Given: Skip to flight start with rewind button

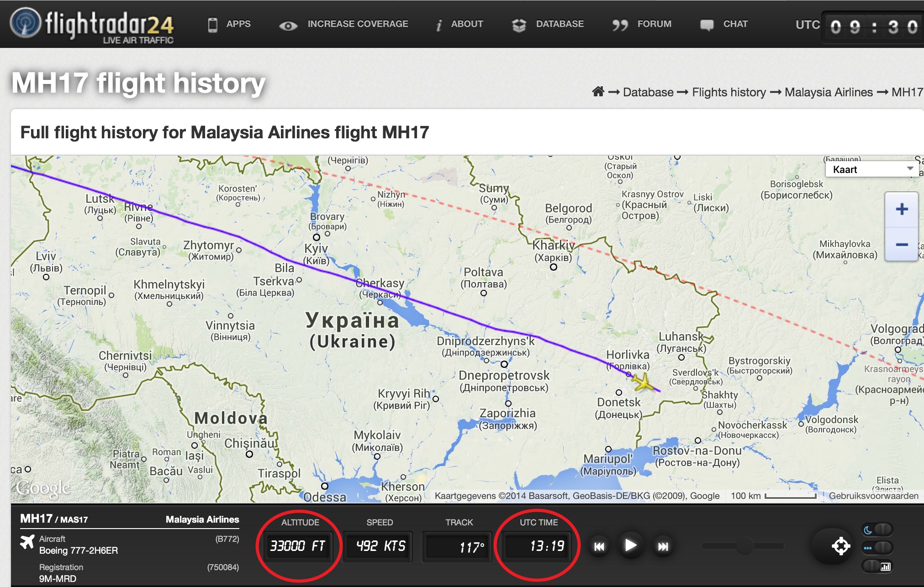Looking at the screenshot, I should click(x=599, y=546).
